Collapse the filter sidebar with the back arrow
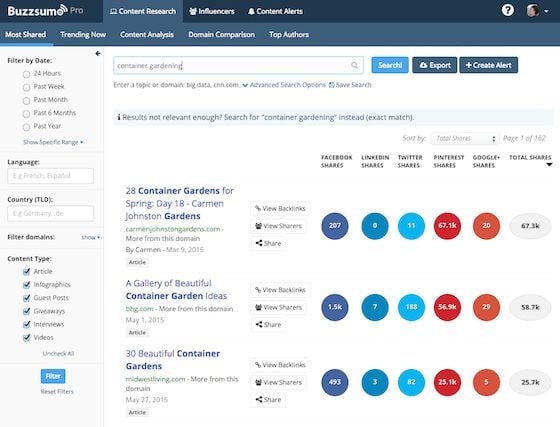The width and height of the screenshot is (560, 427). (98, 54)
